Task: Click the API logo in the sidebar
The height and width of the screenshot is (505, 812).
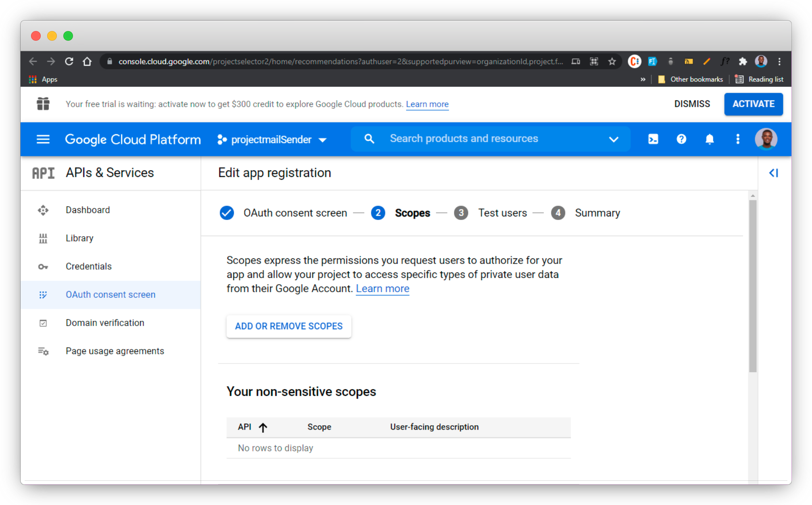Action: (x=43, y=173)
